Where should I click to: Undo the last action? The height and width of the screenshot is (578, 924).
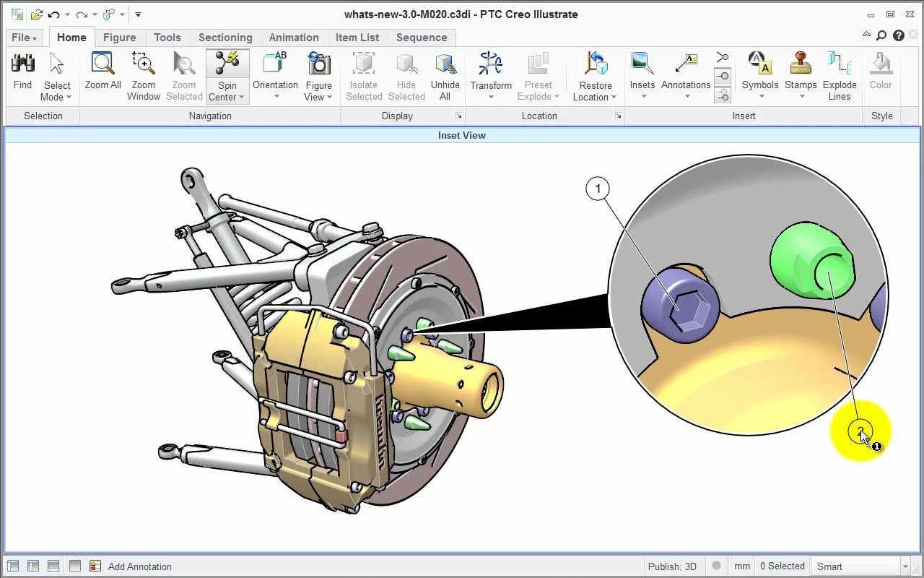click(53, 14)
